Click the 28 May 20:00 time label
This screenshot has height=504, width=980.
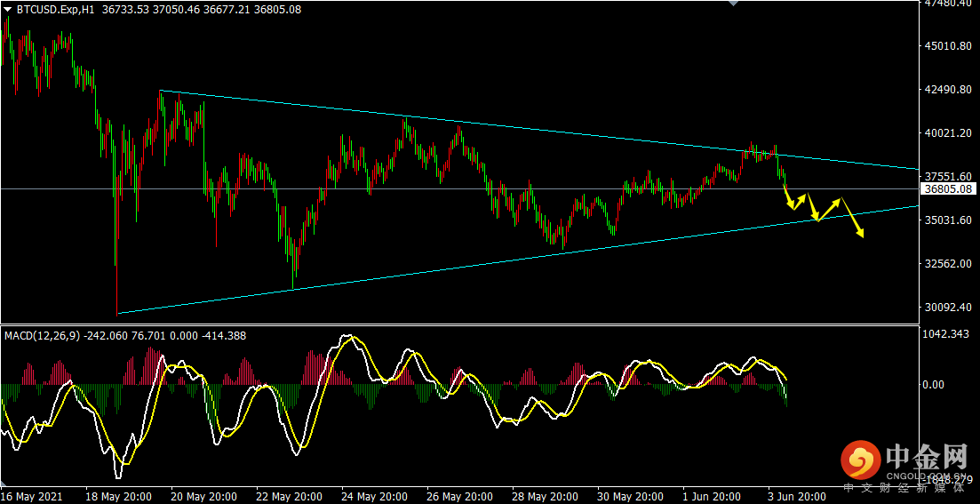[x=543, y=496]
